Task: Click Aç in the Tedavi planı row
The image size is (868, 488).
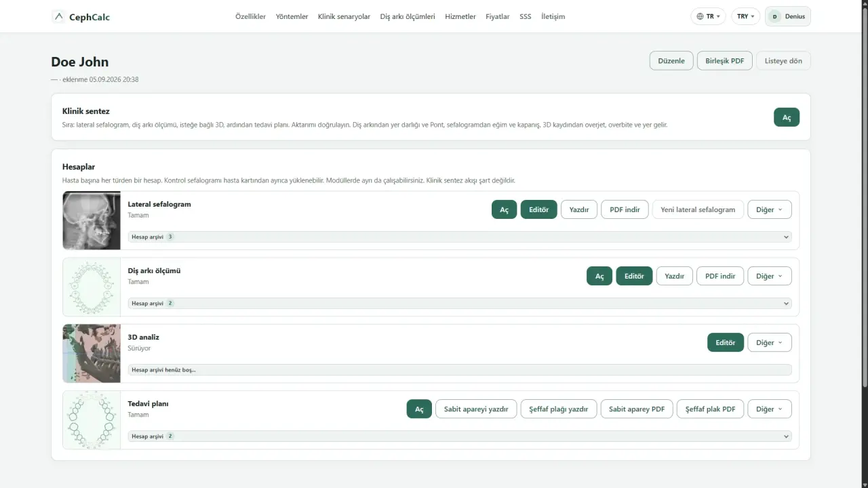Action: coord(419,409)
